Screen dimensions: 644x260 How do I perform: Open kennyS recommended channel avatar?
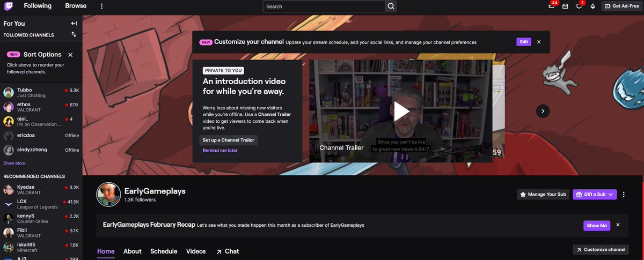9,219
